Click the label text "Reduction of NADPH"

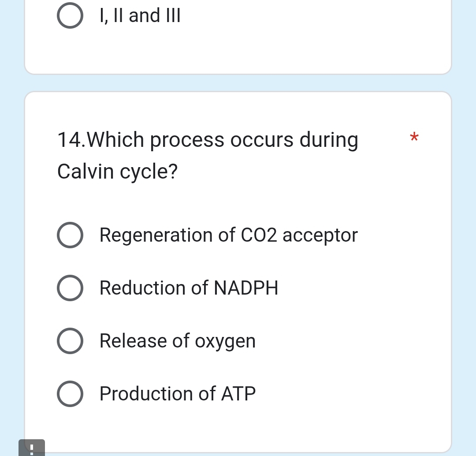point(189,288)
